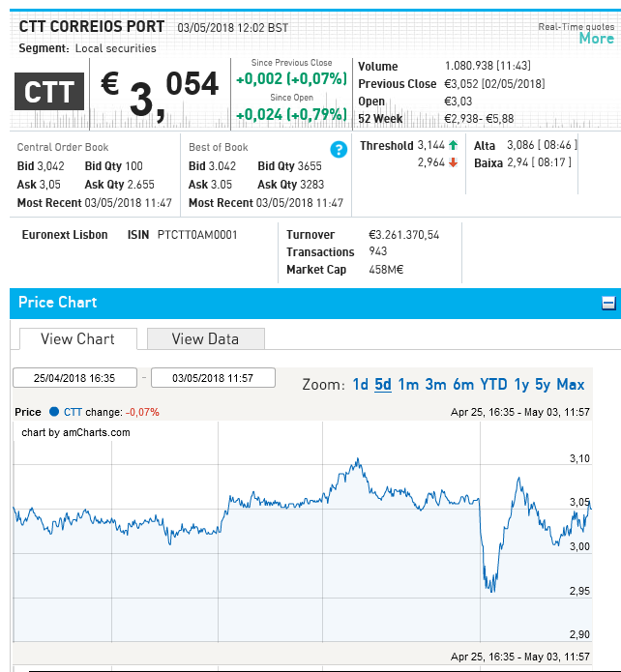Click the green threshold up arrow

[x=453, y=145]
